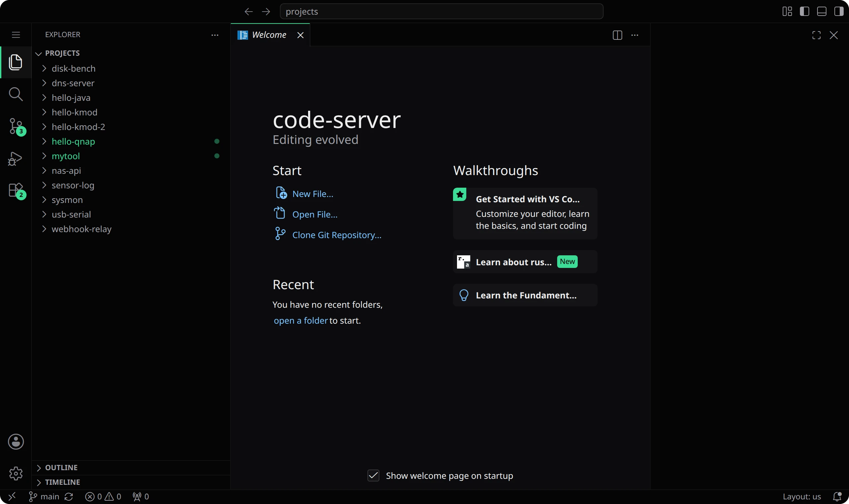The image size is (849, 504).
Task: Click the Layout: us status entry
Action: click(802, 496)
